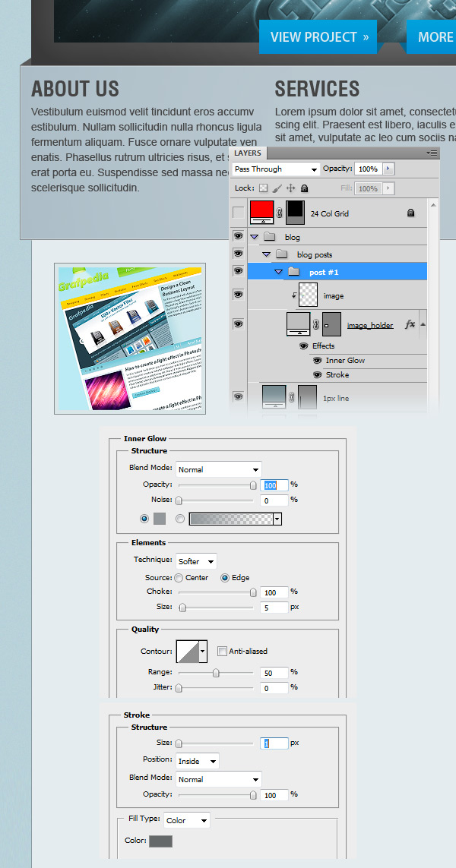Select the image layer thumbnail
The image size is (456, 868).
pyautogui.click(x=308, y=295)
